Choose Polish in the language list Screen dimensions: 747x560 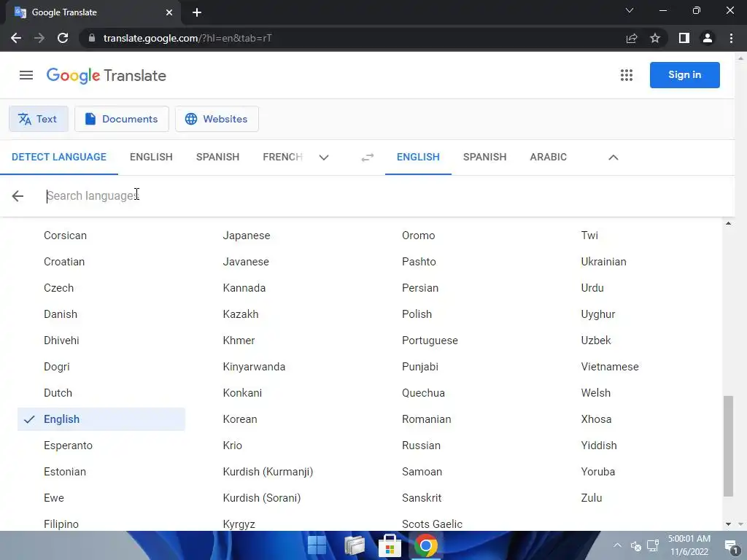click(x=417, y=314)
